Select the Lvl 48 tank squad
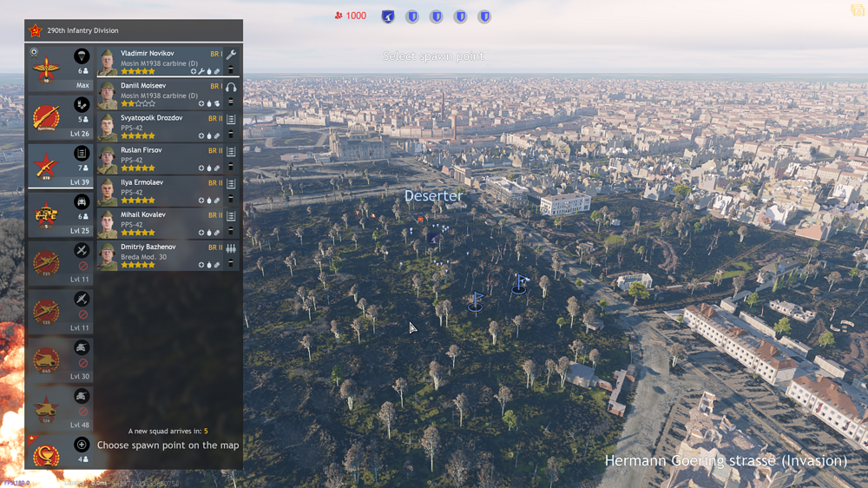Screen dimensions: 868x488 pyautogui.click(x=59, y=409)
